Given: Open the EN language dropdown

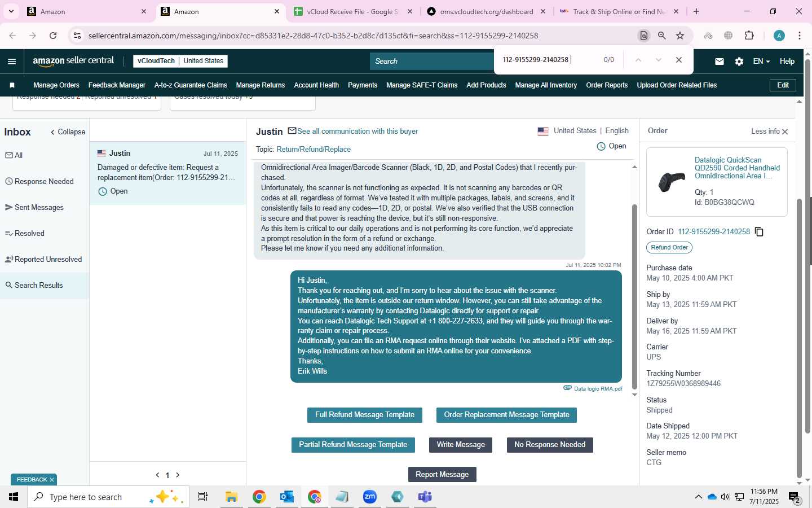Looking at the screenshot, I should click(761, 62).
